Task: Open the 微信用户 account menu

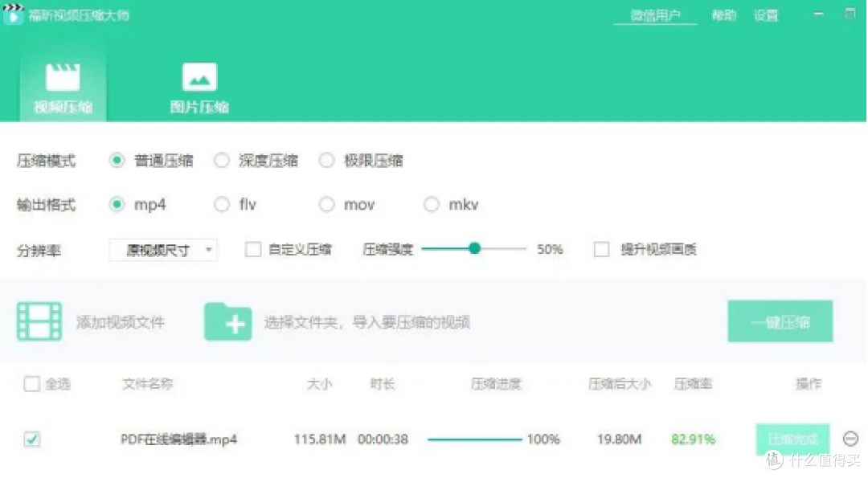Action: click(x=656, y=15)
